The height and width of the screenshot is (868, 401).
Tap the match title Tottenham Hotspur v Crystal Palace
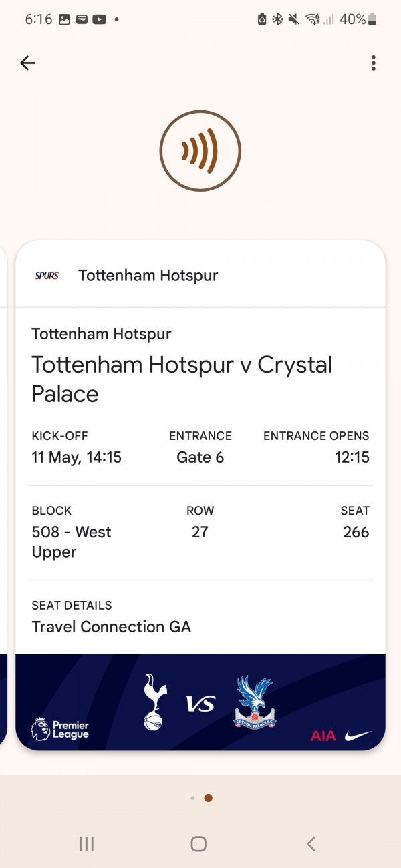click(182, 379)
